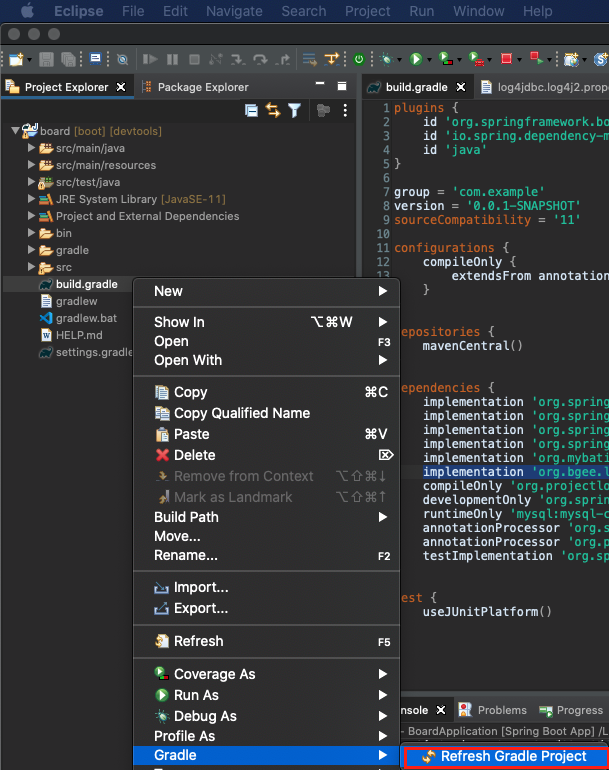Image resolution: width=609 pixels, height=770 pixels.
Task: Choose Delete in context menu
Action: click(x=267, y=455)
